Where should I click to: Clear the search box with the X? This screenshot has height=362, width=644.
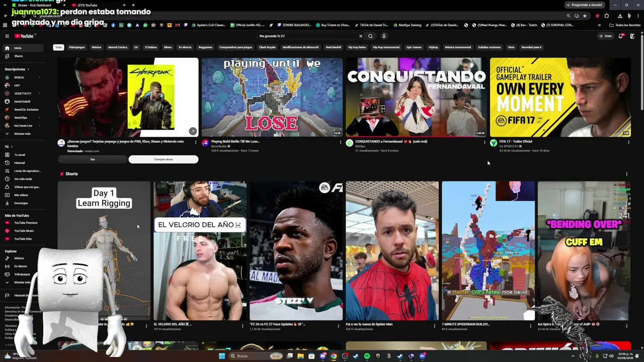[x=360, y=36]
